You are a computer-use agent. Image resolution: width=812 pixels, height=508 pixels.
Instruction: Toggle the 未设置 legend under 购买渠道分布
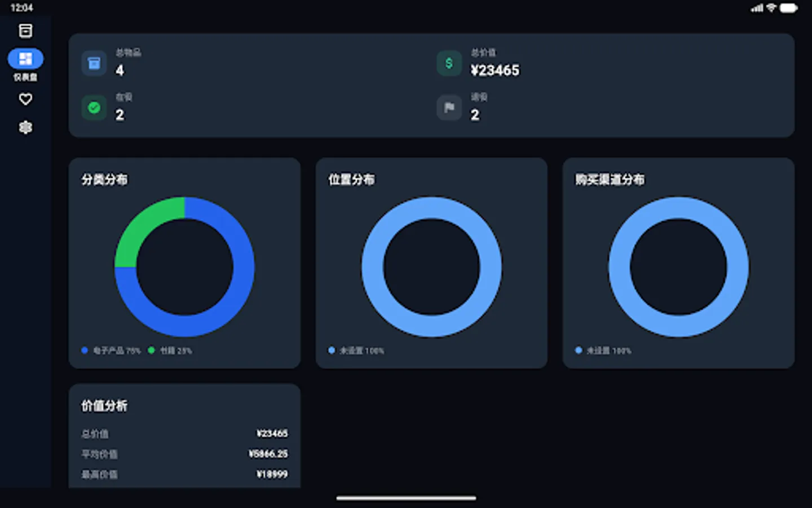click(x=604, y=351)
